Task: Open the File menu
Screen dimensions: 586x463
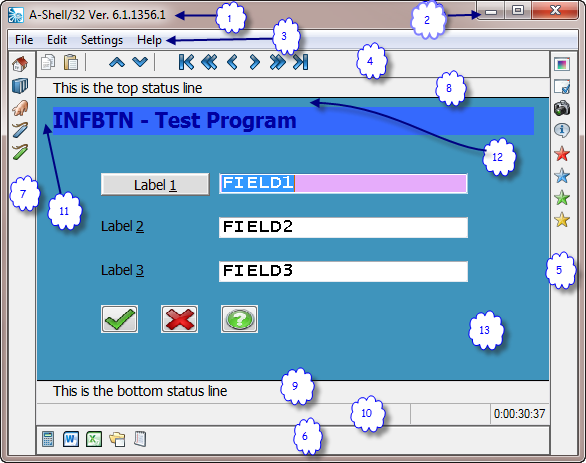Action: [24, 40]
